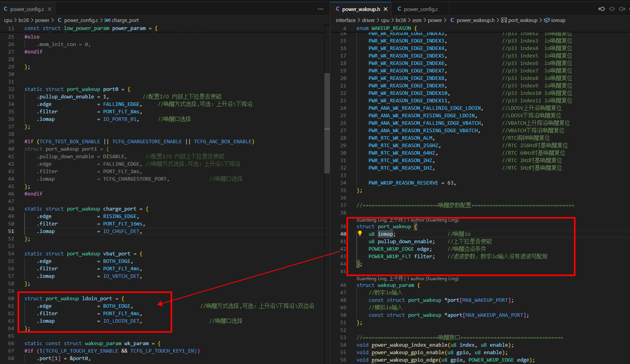Screen dimensions: 630x364
Task: Click IO_PORTB_01 on line 36
Action: [120, 119]
